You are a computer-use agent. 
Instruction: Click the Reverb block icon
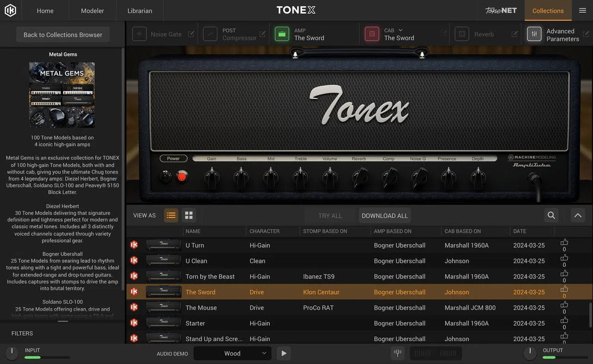462,34
